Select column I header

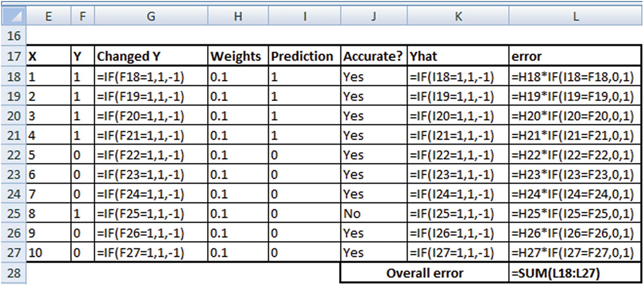[304, 16]
